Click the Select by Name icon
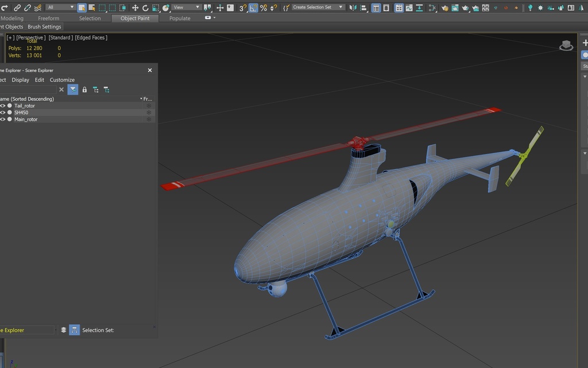 click(91, 7)
